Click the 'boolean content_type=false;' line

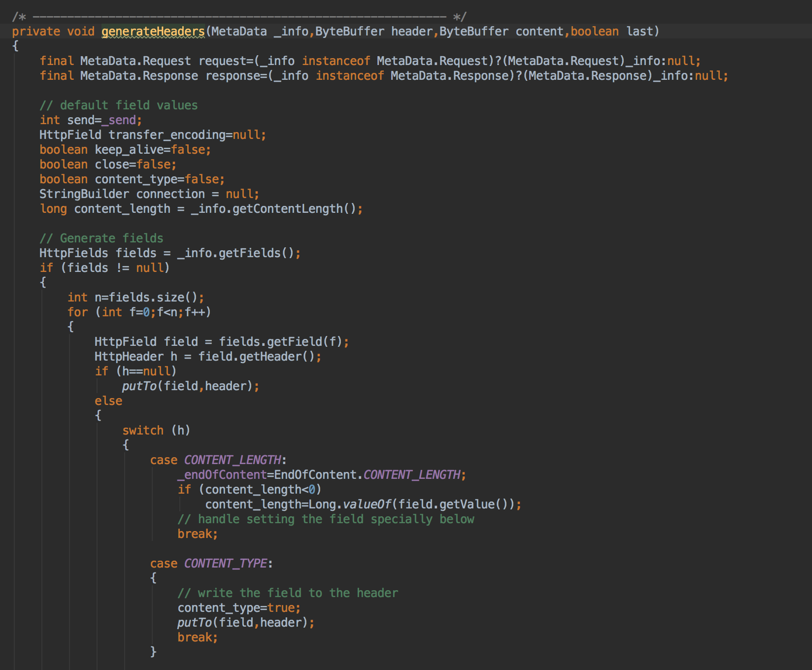132,179
